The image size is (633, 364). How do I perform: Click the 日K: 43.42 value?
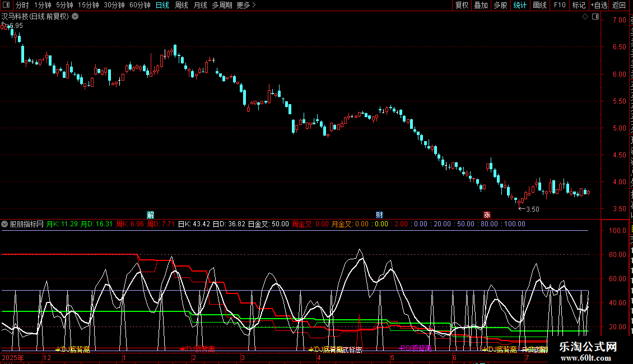pyautogui.click(x=194, y=224)
